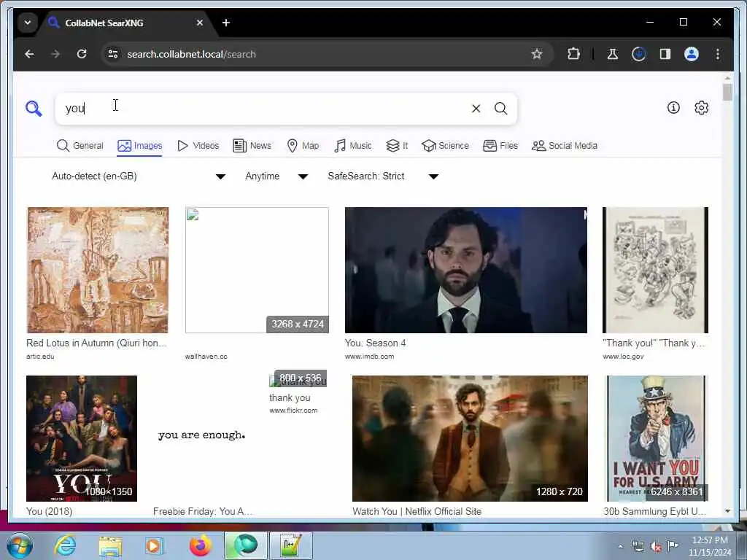Viewport: 747px width, 560px height.
Task: Expand the Auto-detect (en-GB) language dropdown
Action: point(138,176)
